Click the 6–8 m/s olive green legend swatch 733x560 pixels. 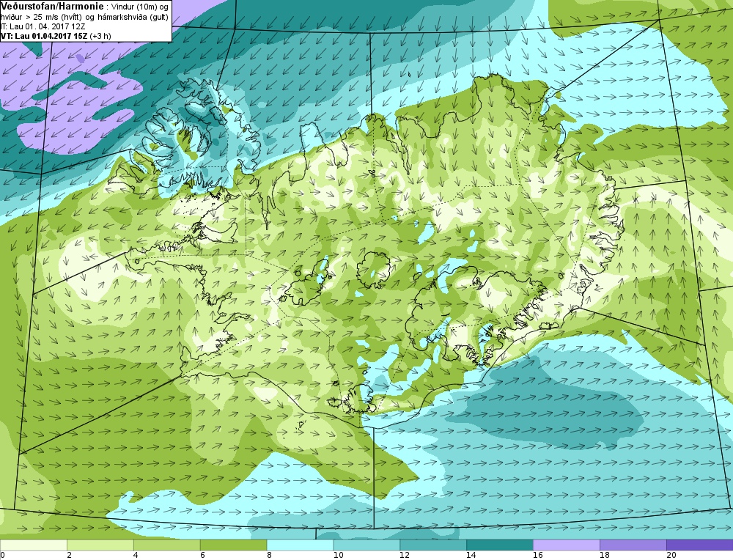coord(233,545)
